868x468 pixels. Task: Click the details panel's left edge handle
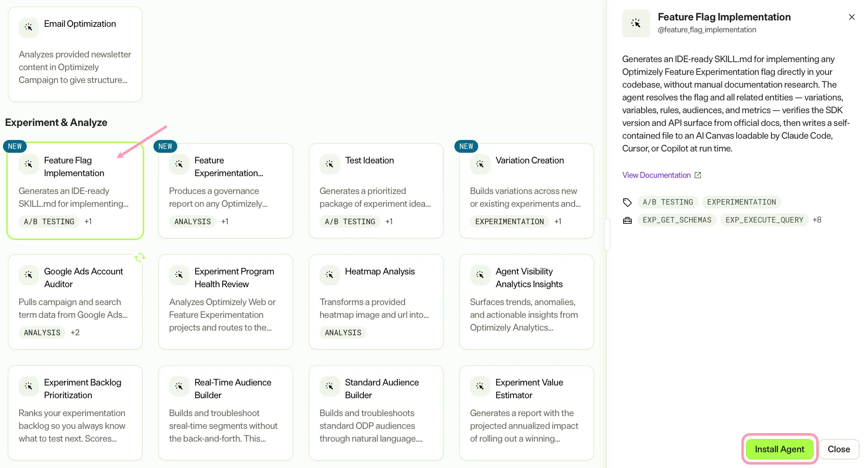tap(607, 234)
